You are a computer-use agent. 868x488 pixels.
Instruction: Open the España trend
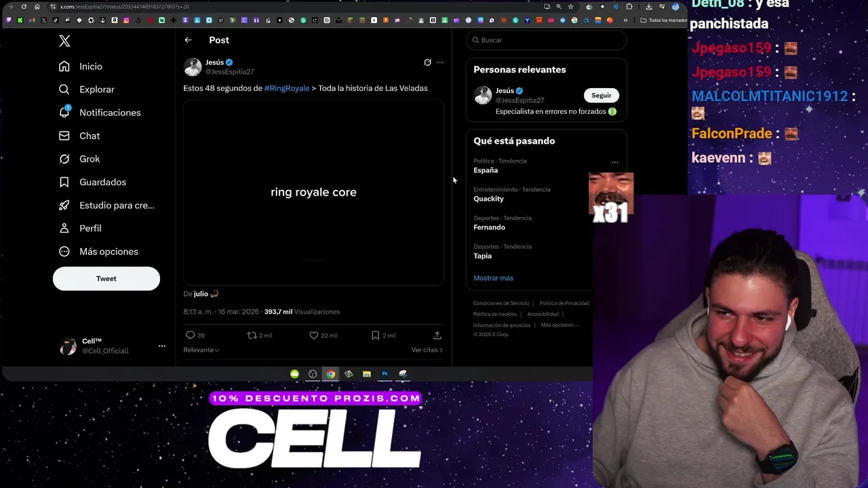click(x=486, y=170)
